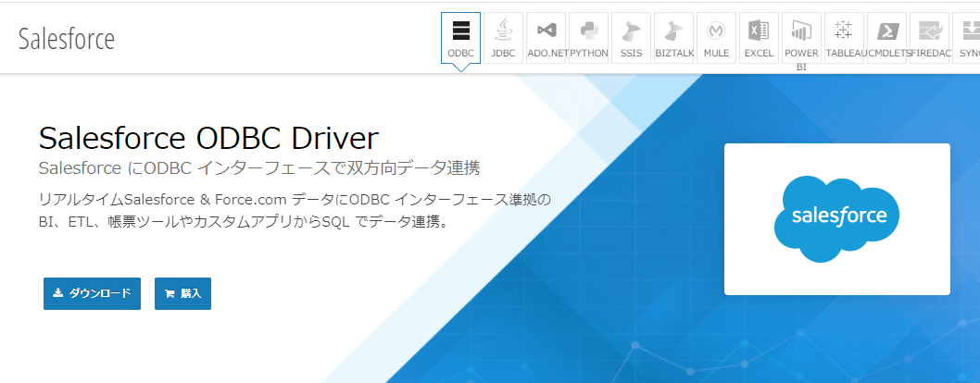Choose the ADO.NET provider icon
Image resolution: width=980 pixels, height=383 pixels.
pyautogui.click(x=546, y=38)
